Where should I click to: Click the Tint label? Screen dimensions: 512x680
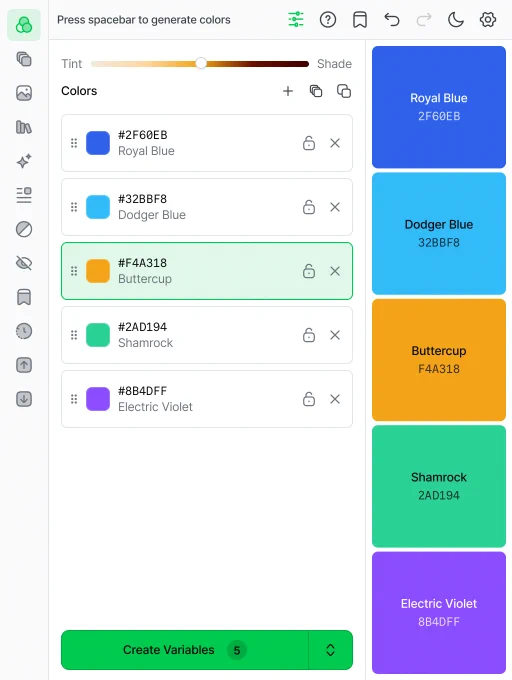(72, 64)
